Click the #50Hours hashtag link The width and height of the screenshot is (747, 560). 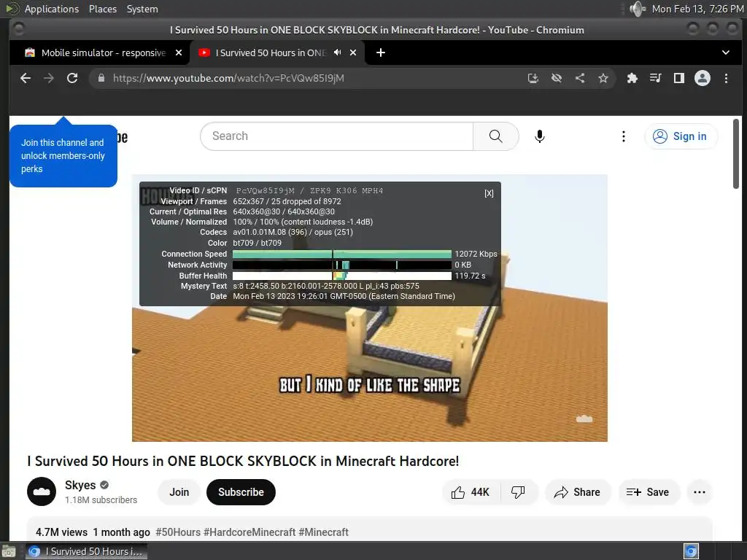pos(178,532)
